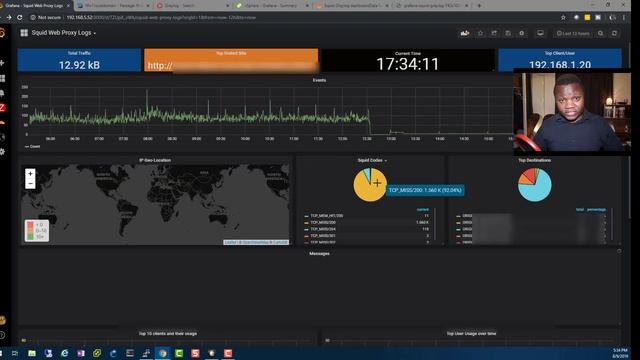Zoom in on the IP Geo-Location map

pyautogui.click(x=30, y=174)
